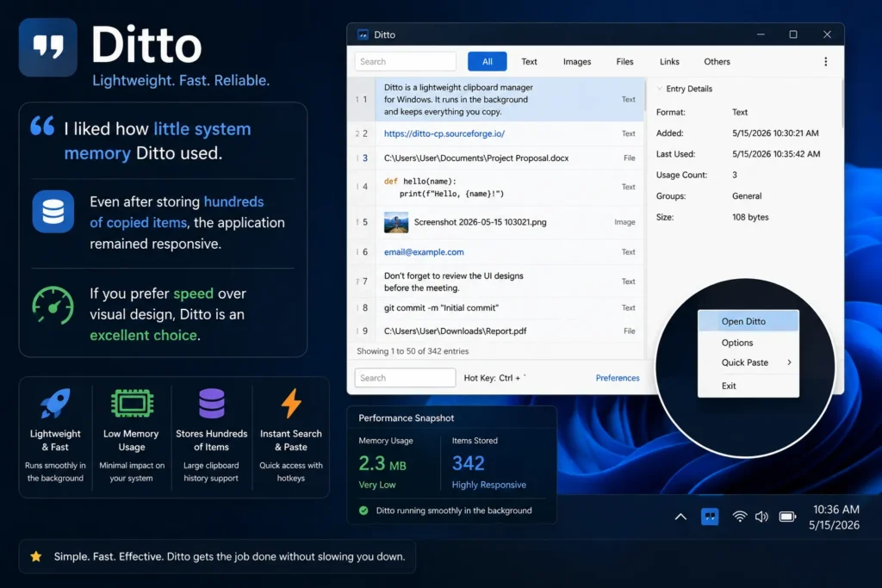The height and width of the screenshot is (588, 882).
Task: Select the git commit -m "Initial commit" entry
Action: click(x=496, y=307)
